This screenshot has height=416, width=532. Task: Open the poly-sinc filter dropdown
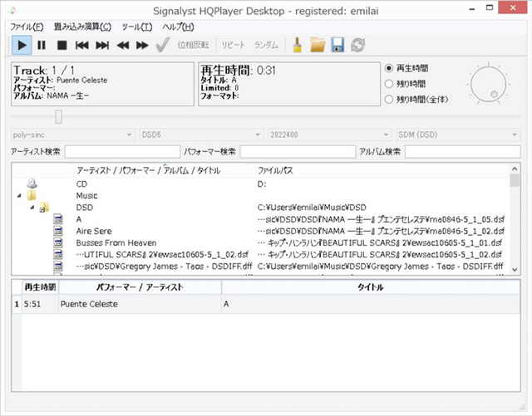[71, 134]
